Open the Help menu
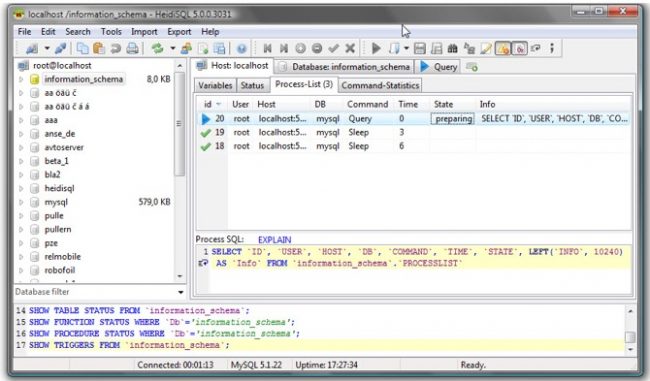 (210, 32)
